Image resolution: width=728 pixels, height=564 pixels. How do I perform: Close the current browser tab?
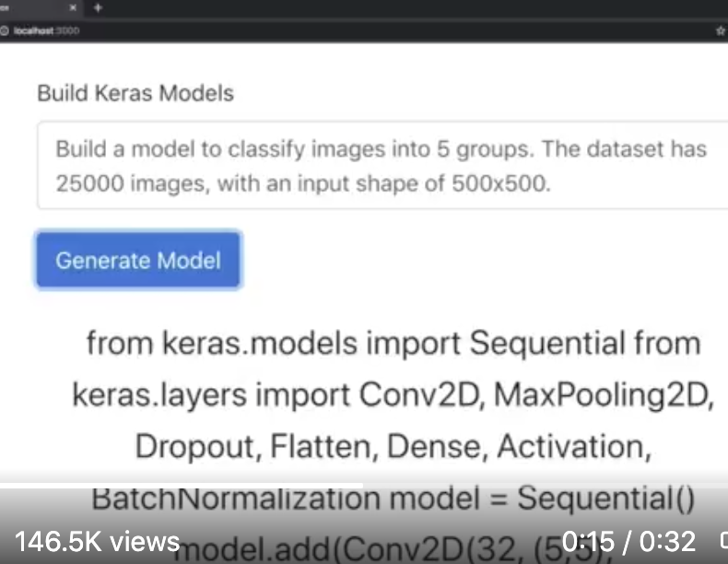[73, 8]
